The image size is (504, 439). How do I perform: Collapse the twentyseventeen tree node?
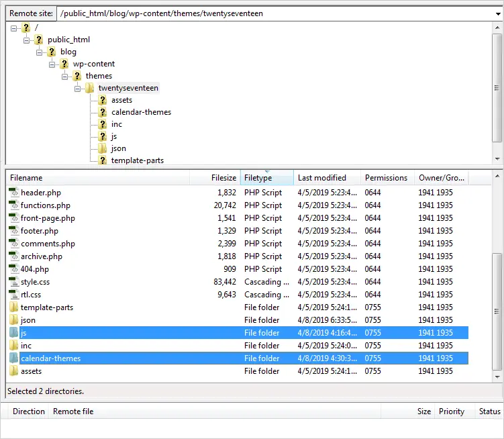tap(77, 89)
